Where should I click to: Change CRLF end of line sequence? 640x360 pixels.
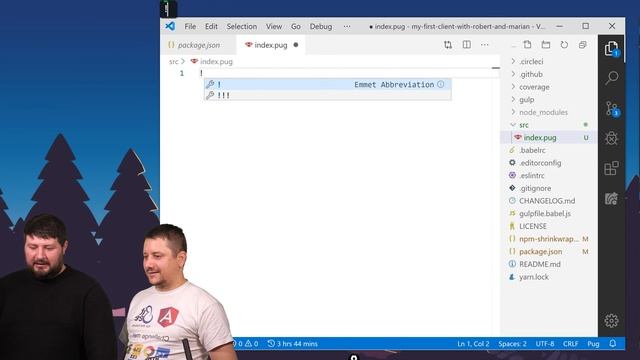(x=570, y=344)
